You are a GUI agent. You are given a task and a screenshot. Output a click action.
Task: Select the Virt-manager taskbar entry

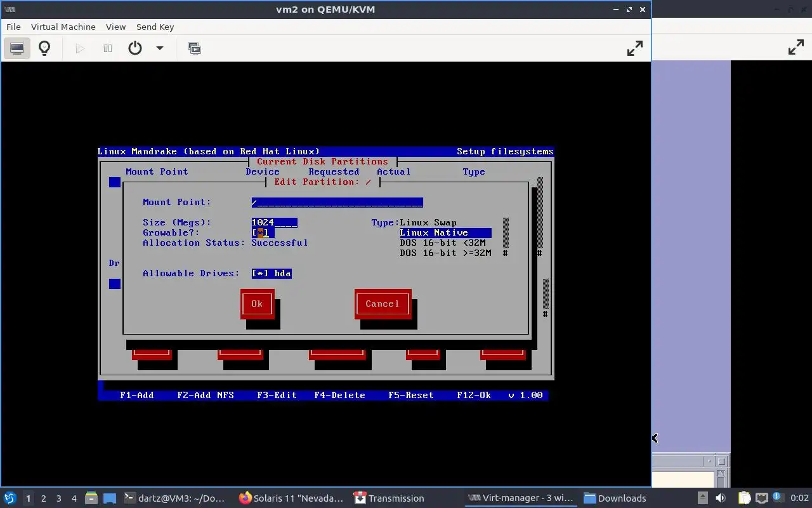point(521,498)
